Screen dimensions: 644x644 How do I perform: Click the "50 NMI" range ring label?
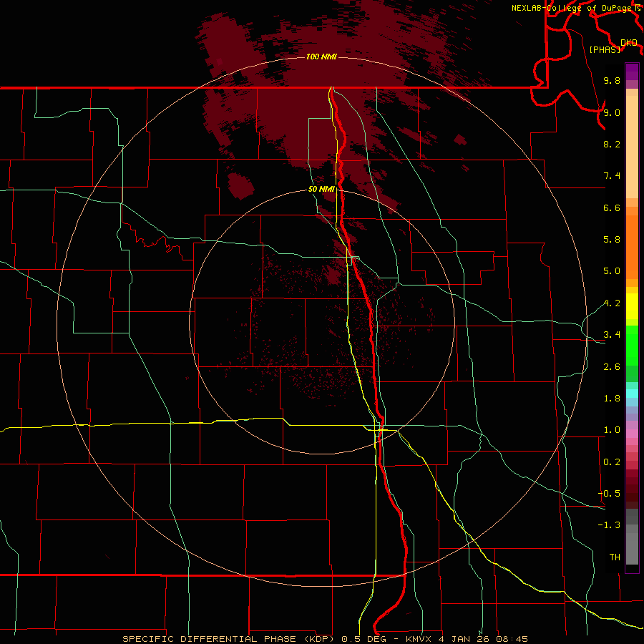[x=321, y=189]
